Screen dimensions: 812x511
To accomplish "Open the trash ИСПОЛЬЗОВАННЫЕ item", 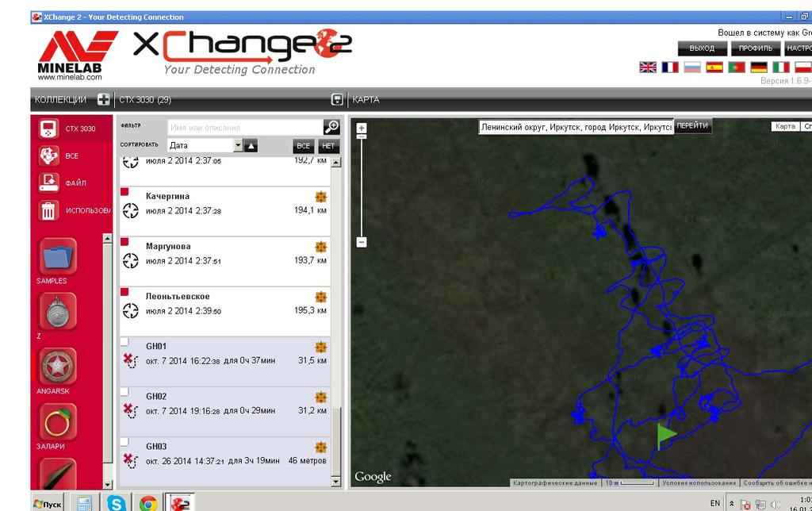I will click(48, 210).
